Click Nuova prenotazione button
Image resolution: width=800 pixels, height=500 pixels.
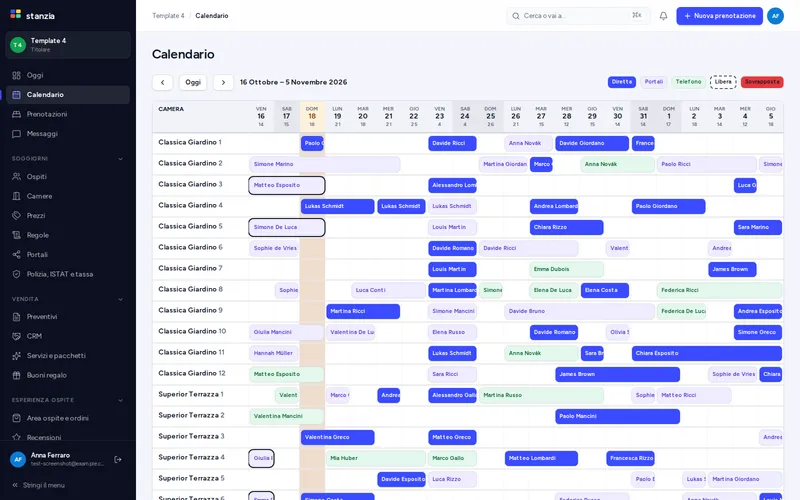(x=719, y=16)
